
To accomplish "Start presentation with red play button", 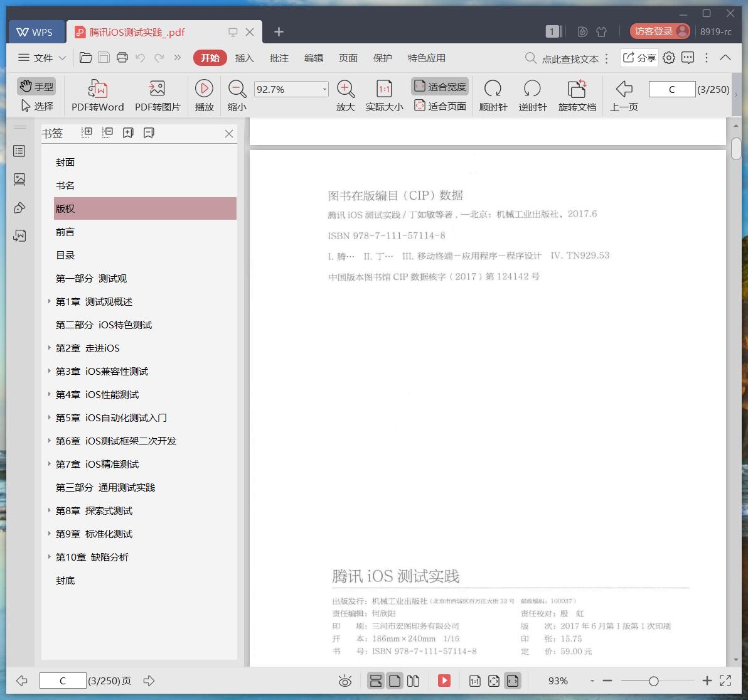I will (x=444, y=681).
